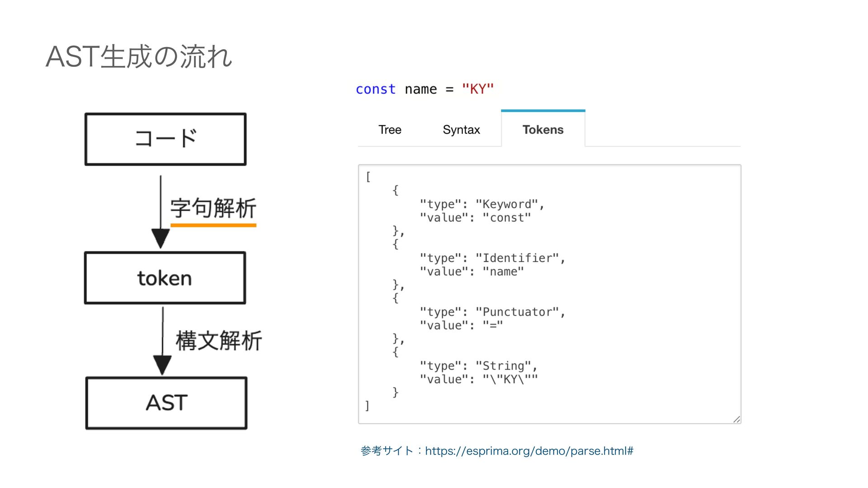The height and width of the screenshot is (488, 868).
Task: Click the AST box in the flowchart
Action: (x=166, y=403)
